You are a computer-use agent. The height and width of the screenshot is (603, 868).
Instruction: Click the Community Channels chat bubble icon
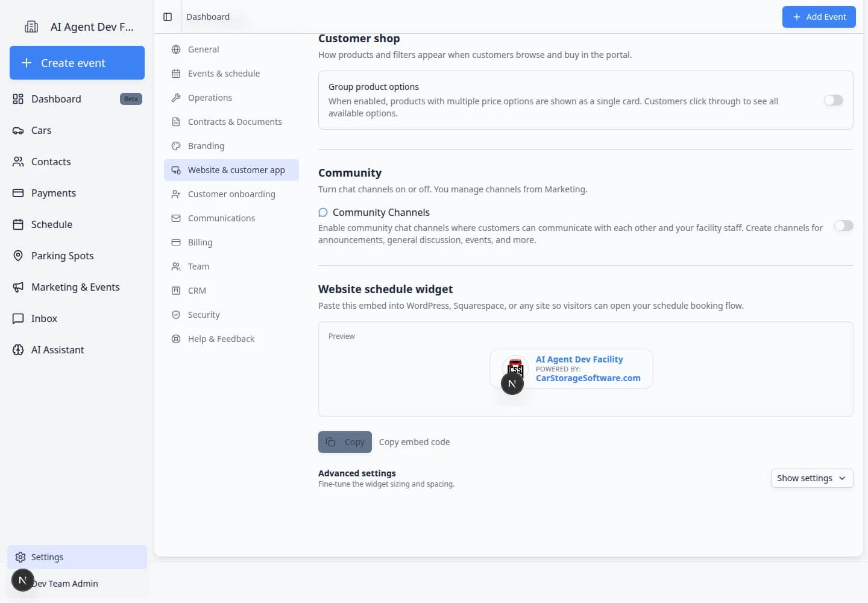pos(323,212)
